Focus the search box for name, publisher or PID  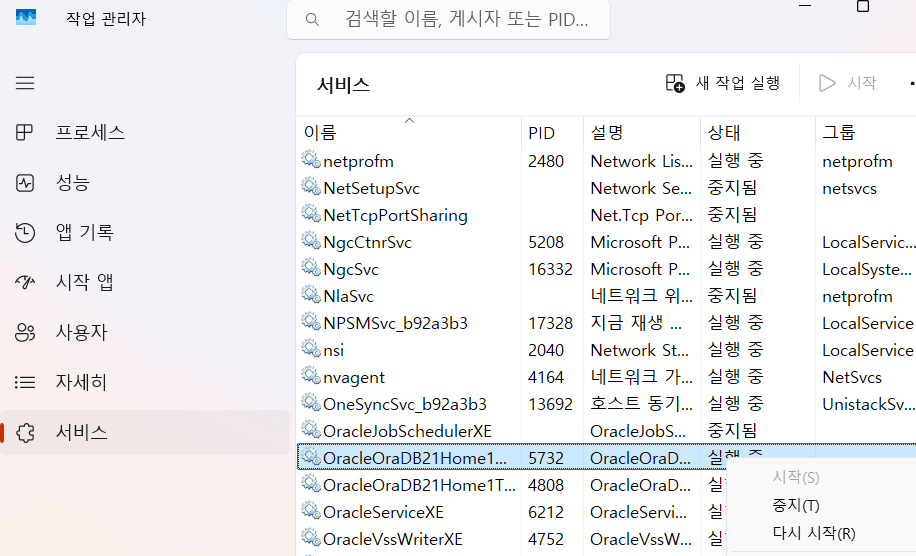[x=448, y=20]
